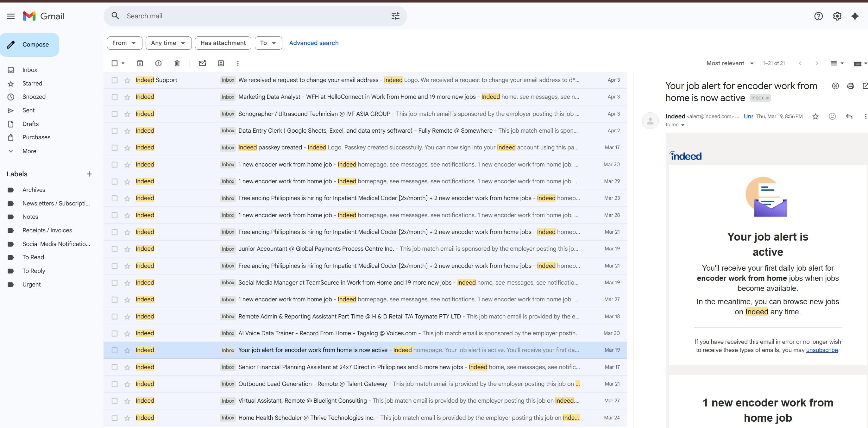Open the Snoozed folder

34,97
